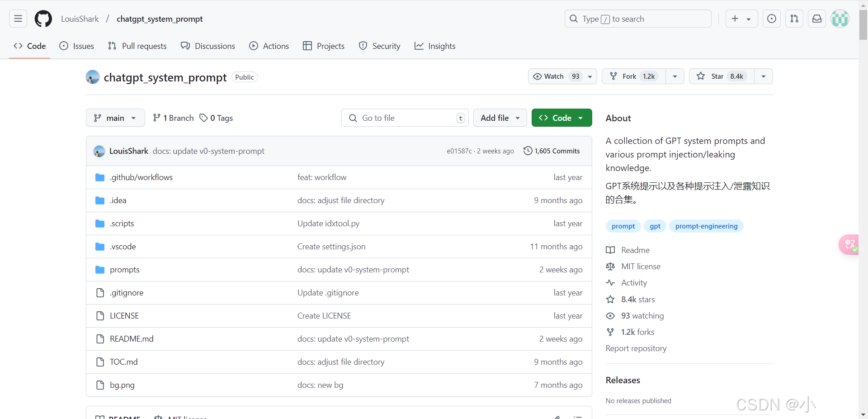
Task: Expand the fork options caret
Action: click(675, 76)
